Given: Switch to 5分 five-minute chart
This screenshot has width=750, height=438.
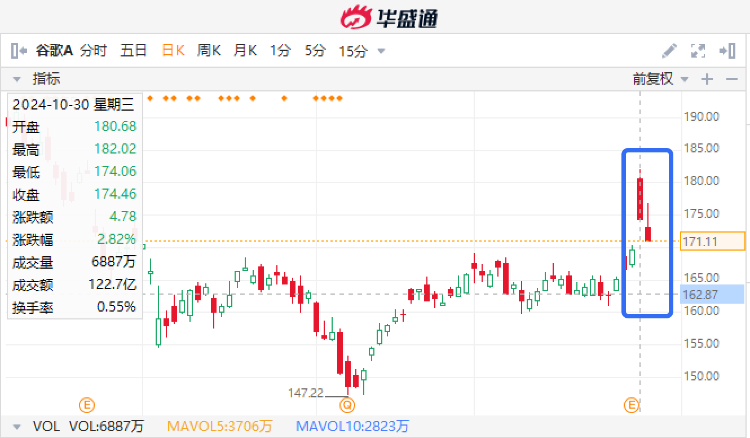Looking at the screenshot, I should (315, 50).
